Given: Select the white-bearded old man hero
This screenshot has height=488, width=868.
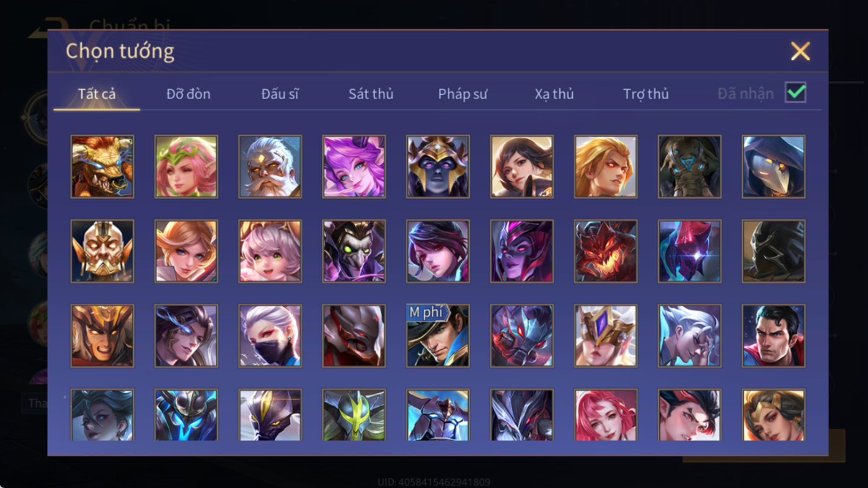Looking at the screenshot, I should (270, 167).
